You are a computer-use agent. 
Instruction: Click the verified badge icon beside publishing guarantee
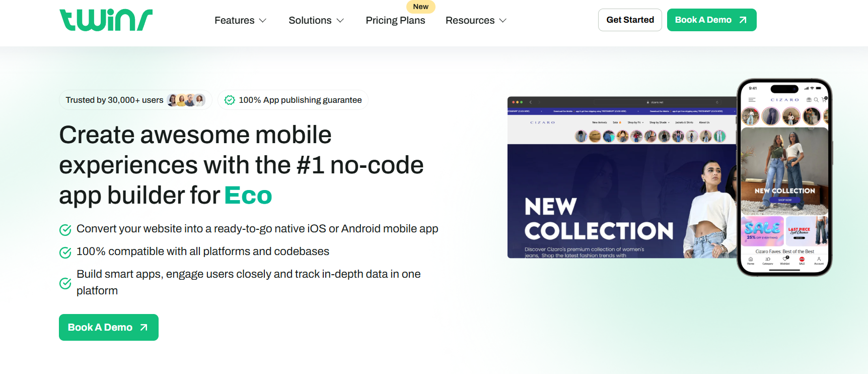click(230, 100)
